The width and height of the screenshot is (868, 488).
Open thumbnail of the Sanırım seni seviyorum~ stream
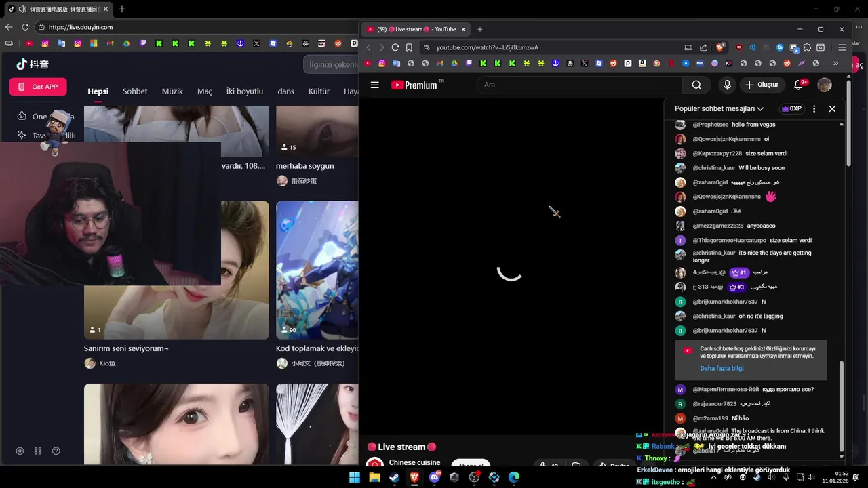tap(176, 270)
